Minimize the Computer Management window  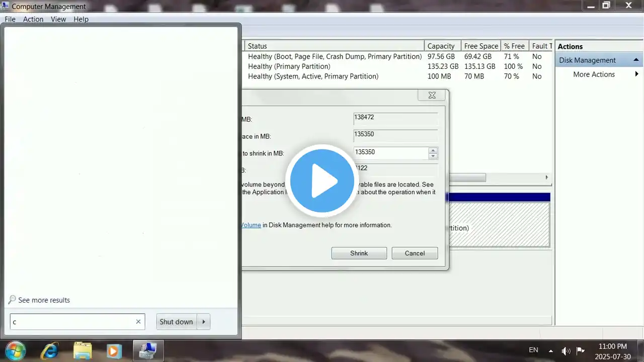592,6
